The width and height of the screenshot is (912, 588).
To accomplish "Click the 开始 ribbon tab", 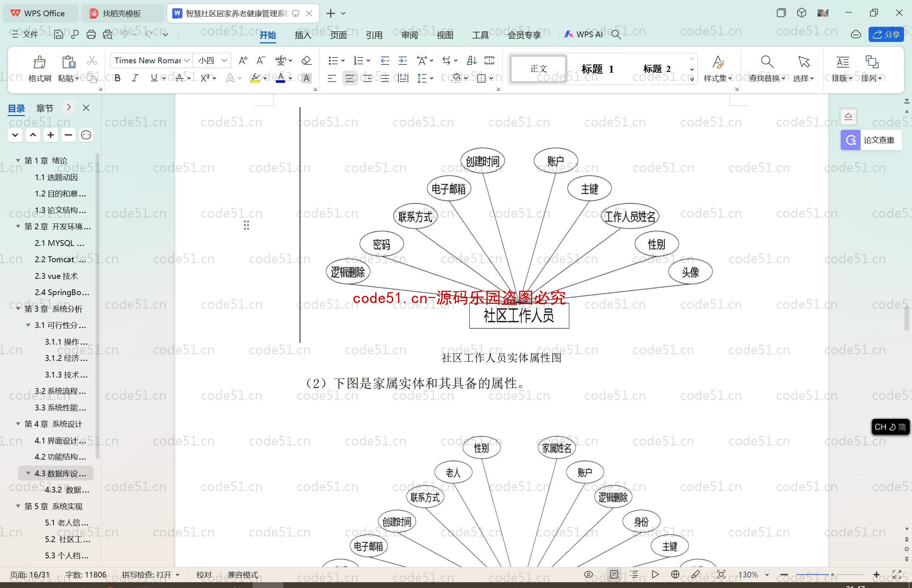I will pyautogui.click(x=269, y=35).
